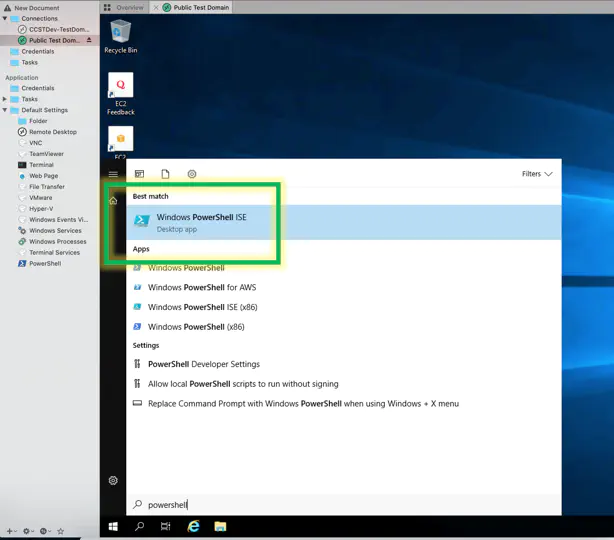The width and height of the screenshot is (614, 540).
Task: Click the taskbar search magnifier icon
Action: coord(139,527)
